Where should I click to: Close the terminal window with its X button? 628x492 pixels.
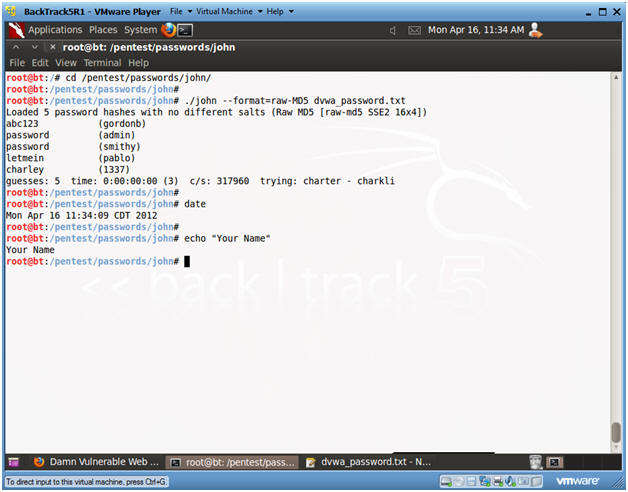52,47
